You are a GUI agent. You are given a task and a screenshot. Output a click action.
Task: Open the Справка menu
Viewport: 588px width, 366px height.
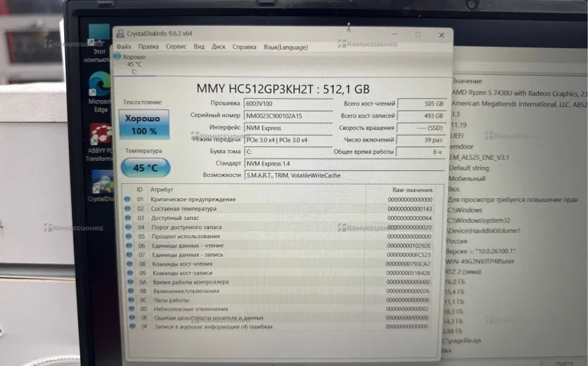pos(244,47)
